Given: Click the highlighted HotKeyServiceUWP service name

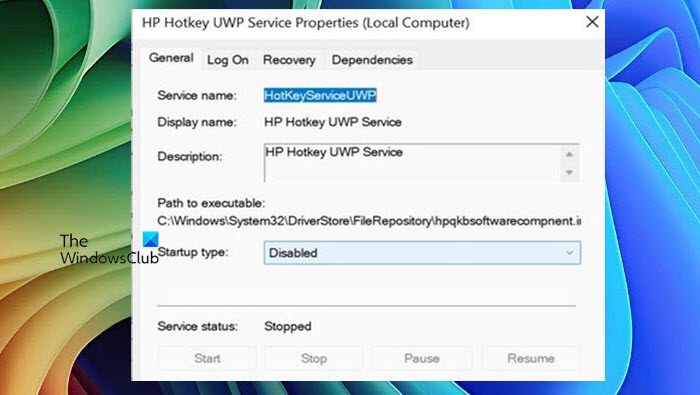Looking at the screenshot, I should point(320,95).
